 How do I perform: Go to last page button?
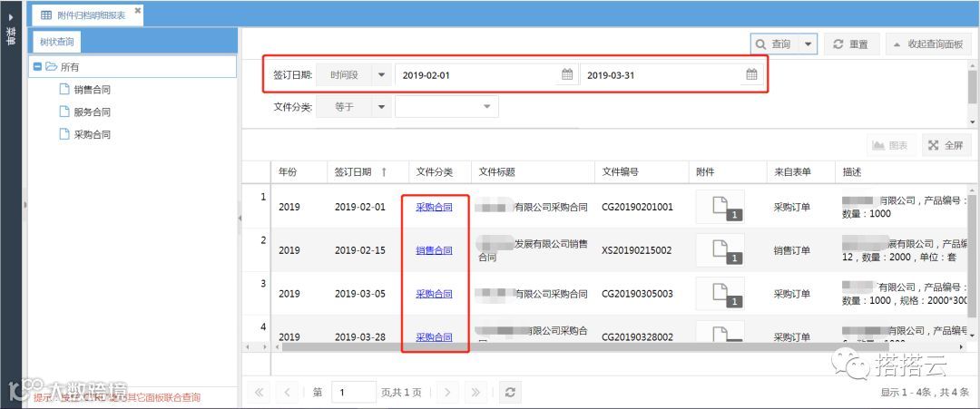pyautogui.click(x=475, y=392)
